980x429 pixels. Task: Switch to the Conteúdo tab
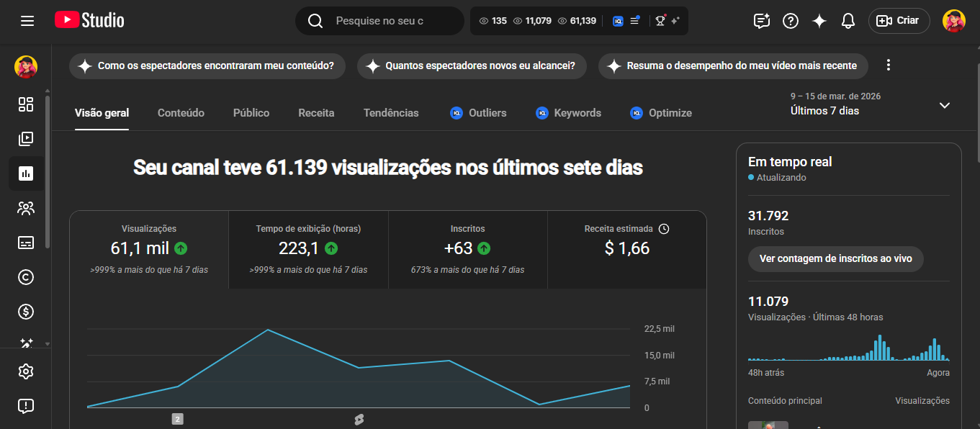181,113
